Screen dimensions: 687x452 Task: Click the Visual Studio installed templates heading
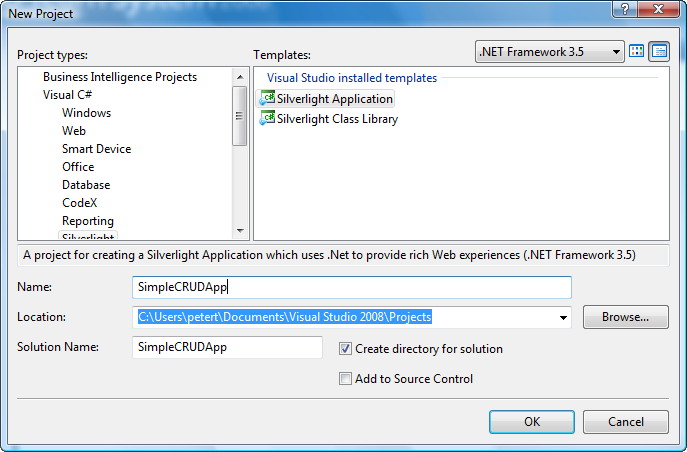pyautogui.click(x=352, y=78)
